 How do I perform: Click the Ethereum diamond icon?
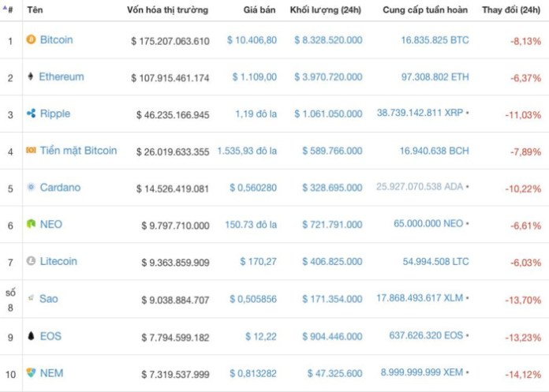click(31, 77)
